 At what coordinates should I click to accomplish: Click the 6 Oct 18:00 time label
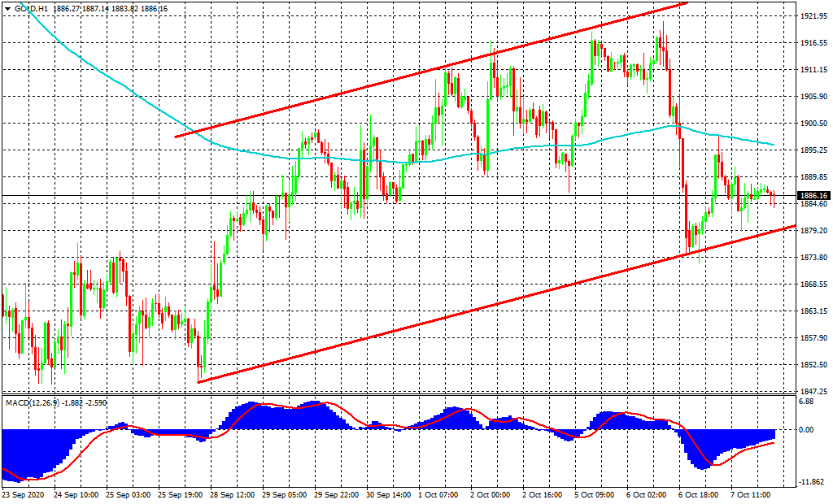[x=699, y=493]
